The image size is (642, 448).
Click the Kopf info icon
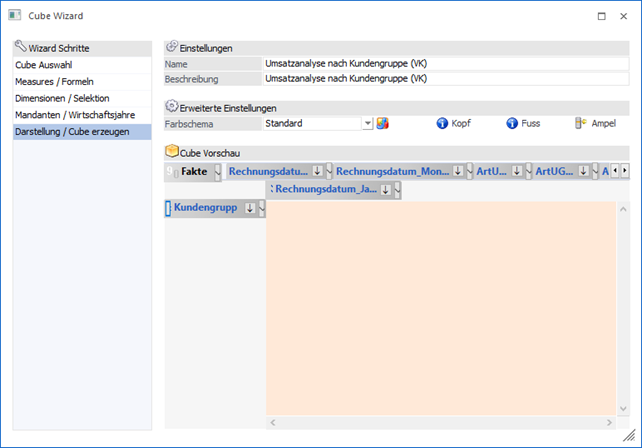[442, 124]
